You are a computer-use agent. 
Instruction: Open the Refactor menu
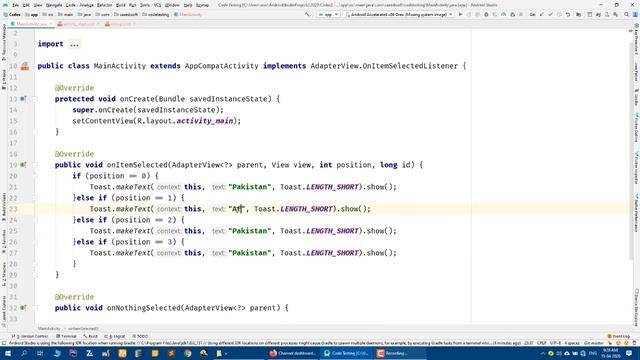104,5
